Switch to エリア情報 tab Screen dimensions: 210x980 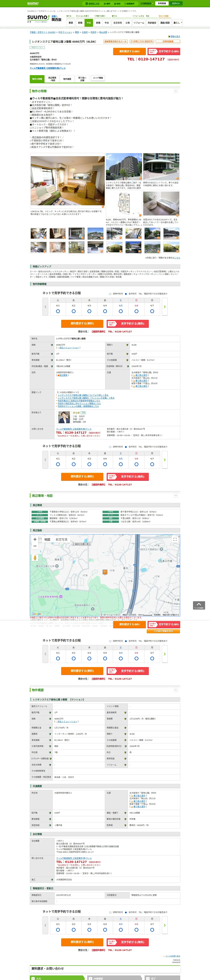(98, 78)
